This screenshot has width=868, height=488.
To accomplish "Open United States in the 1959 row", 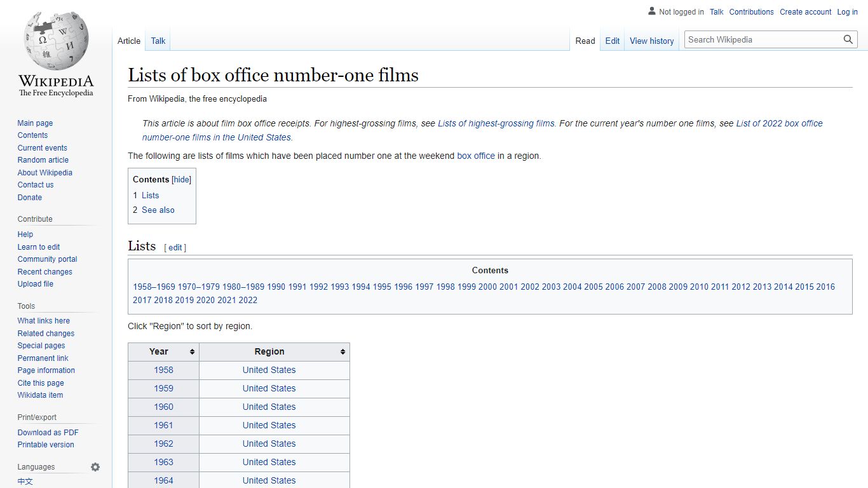I will tap(269, 389).
